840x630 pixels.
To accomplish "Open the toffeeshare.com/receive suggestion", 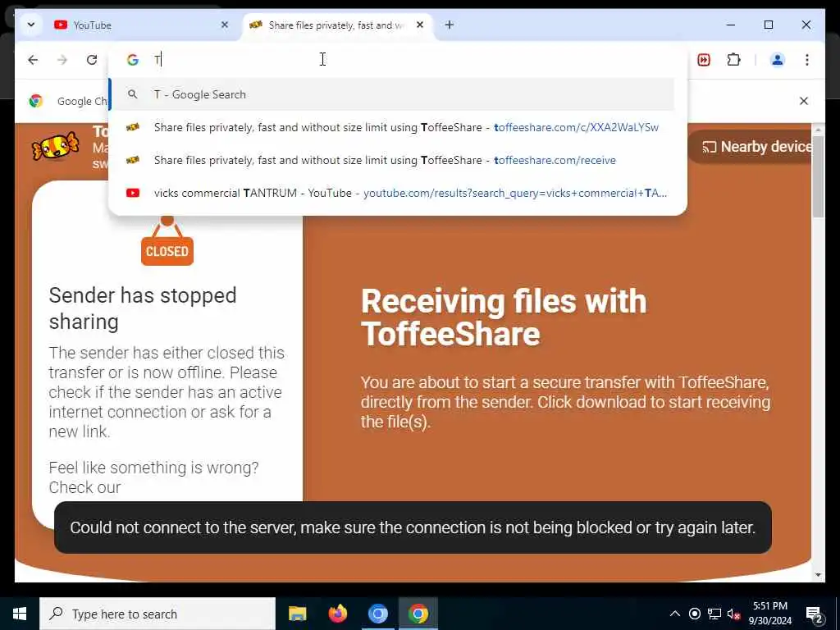I will [391, 160].
